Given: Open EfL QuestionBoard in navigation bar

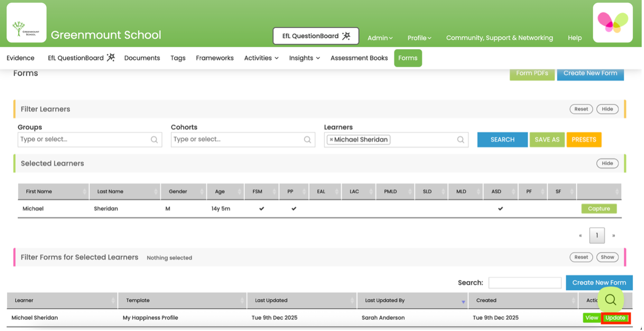Looking at the screenshot, I should [82, 58].
